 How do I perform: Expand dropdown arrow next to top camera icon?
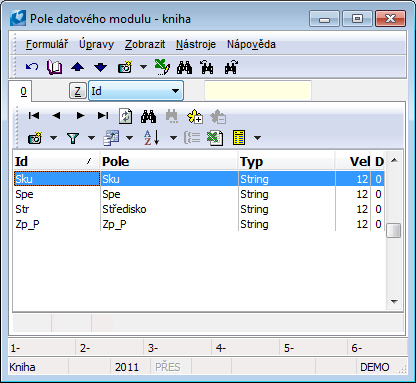[143, 67]
